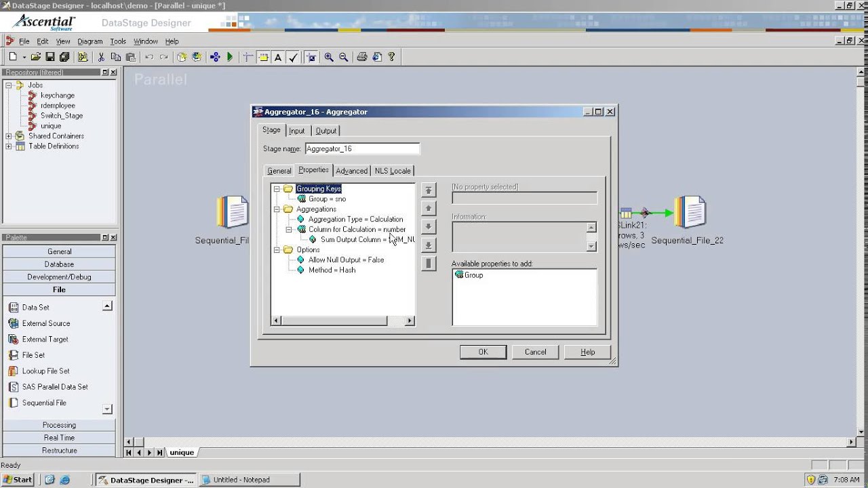The height and width of the screenshot is (488, 868).
Task: Open the Processing palette group
Action: (x=59, y=425)
